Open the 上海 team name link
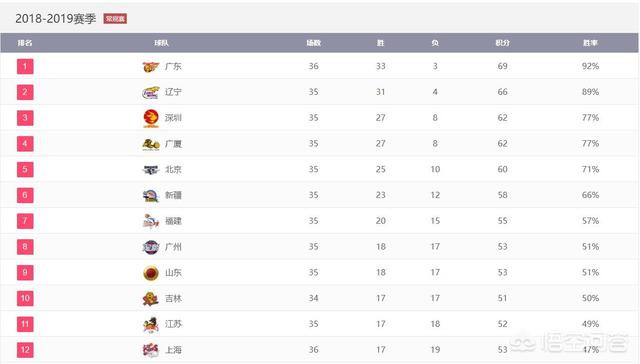The width and height of the screenshot is (640, 364). pyautogui.click(x=173, y=350)
